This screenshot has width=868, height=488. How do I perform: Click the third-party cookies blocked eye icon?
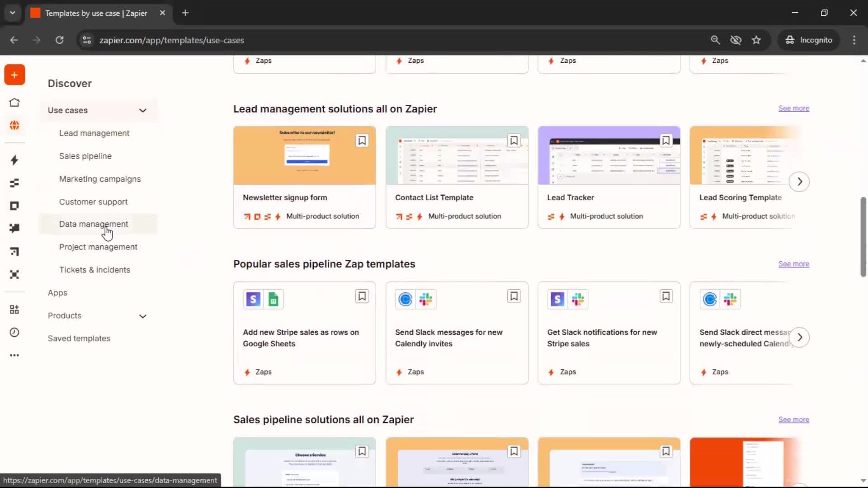736,40
